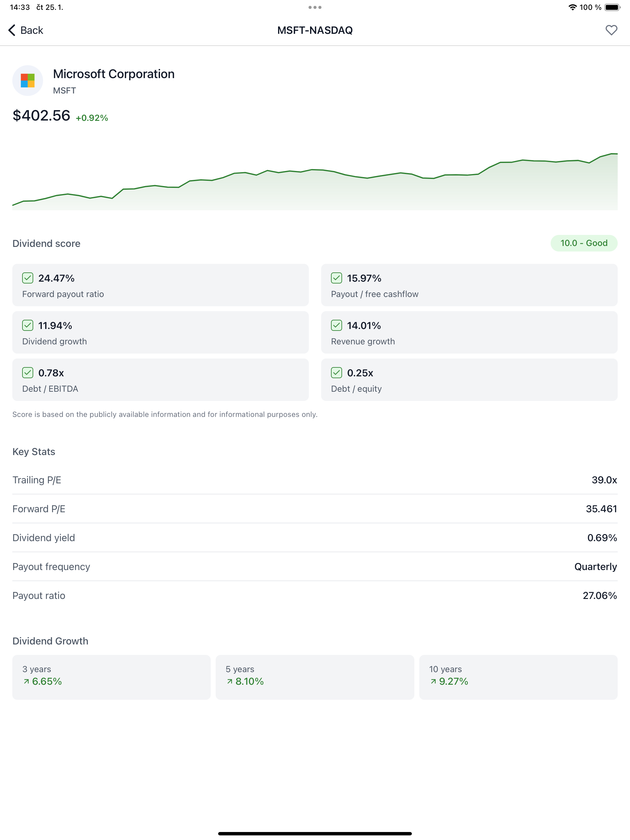The height and width of the screenshot is (840, 630).
Task: Tap the MSFT ticker under company name
Action: pos(64,90)
